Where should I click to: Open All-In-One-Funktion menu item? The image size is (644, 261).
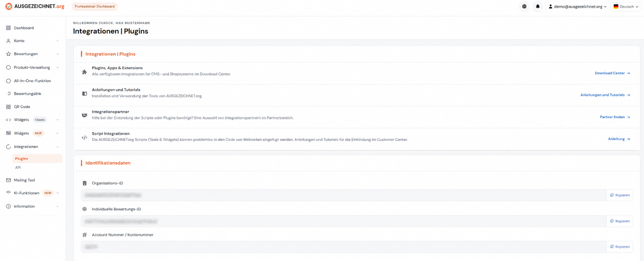[x=33, y=81]
